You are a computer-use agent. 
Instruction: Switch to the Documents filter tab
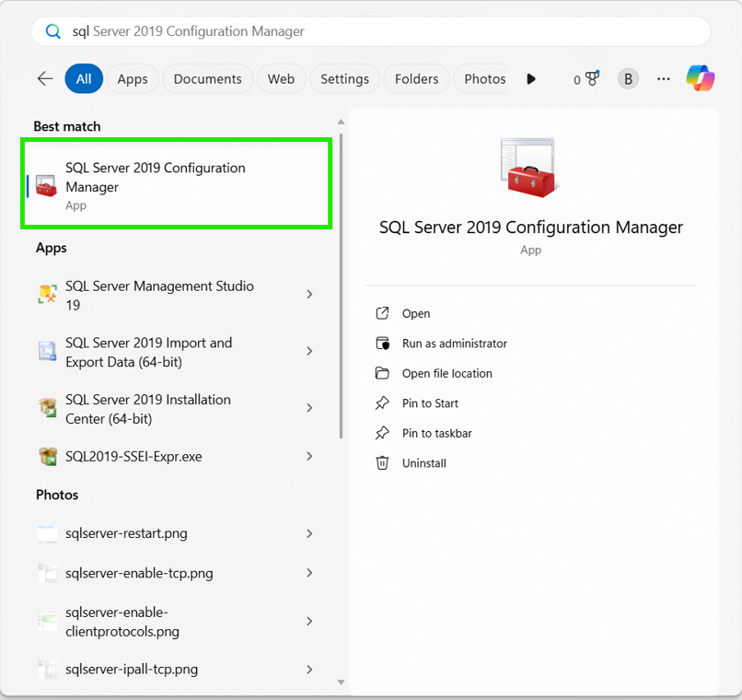click(x=207, y=78)
